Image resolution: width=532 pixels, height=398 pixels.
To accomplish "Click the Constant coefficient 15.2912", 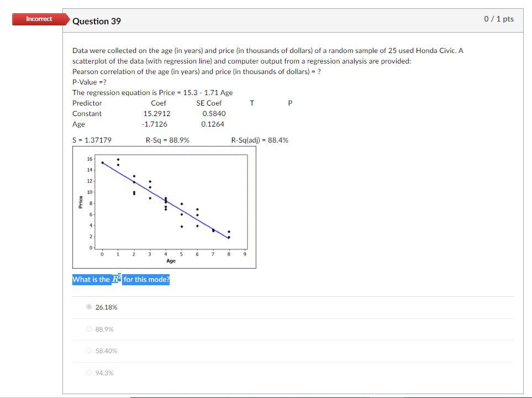I will click(159, 113).
